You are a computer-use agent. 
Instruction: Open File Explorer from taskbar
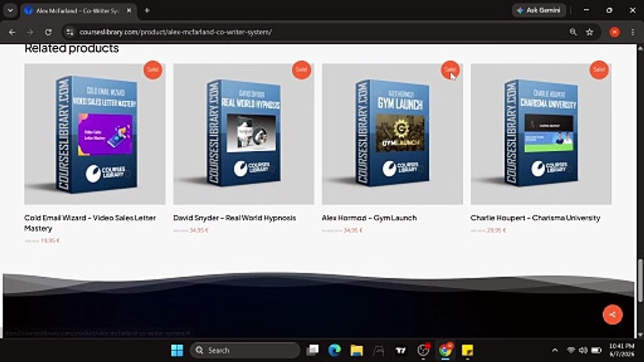pyautogui.click(x=357, y=350)
